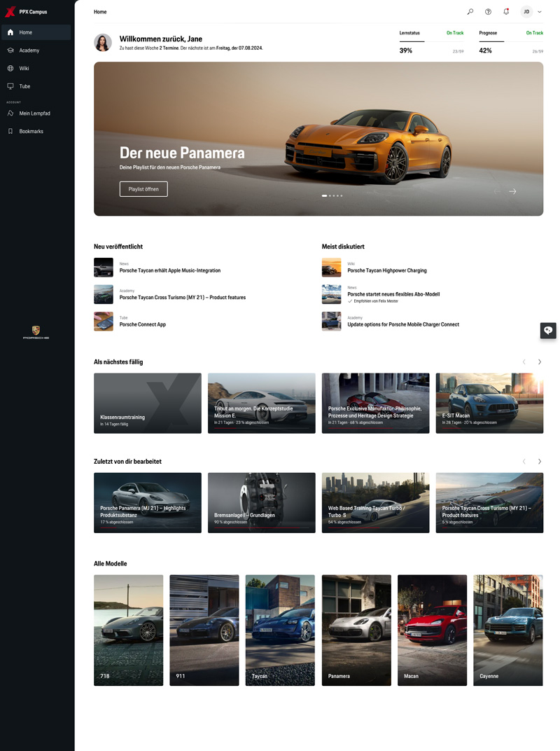Click Jane's profile avatar photo
Screen dimensions: 560x751
[103, 43]
